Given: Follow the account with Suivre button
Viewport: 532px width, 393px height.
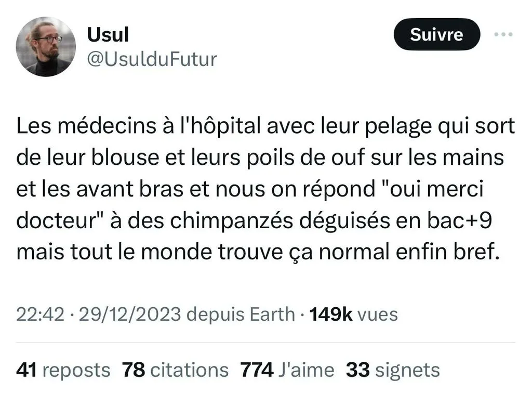Looking at the screenshot, I should (x=436, y=34).
